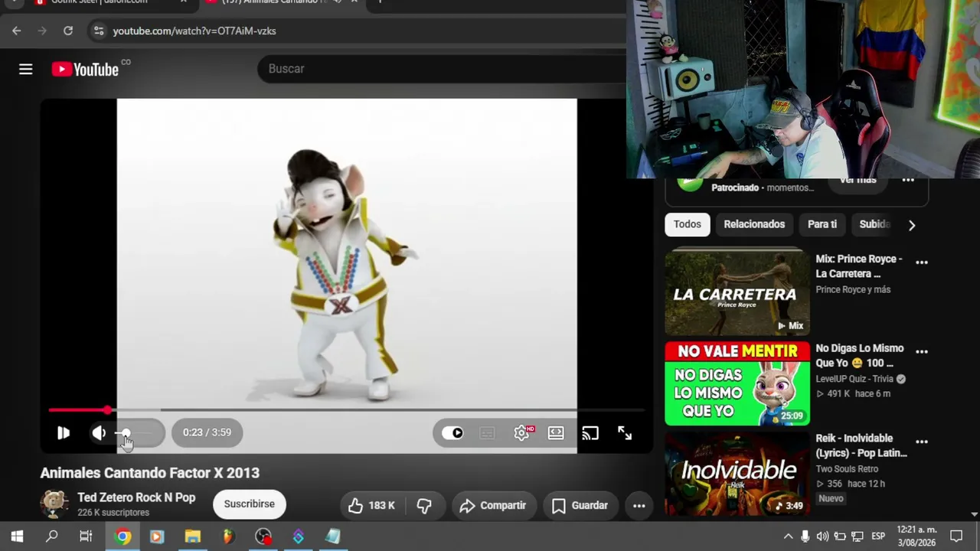Open Windows notification center
This screenshot has height=551, width=980.
[x=956, y=536]
